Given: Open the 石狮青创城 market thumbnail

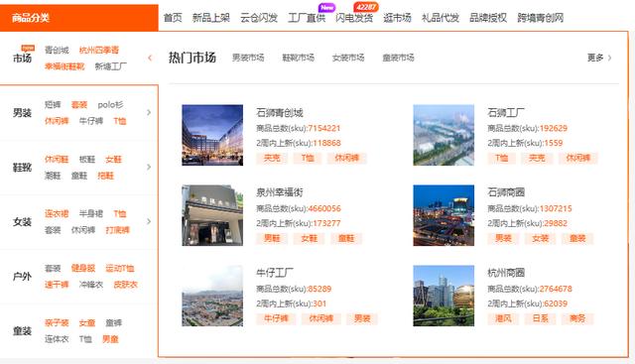Looking at the screenshot, I should [x=212, y=135].
